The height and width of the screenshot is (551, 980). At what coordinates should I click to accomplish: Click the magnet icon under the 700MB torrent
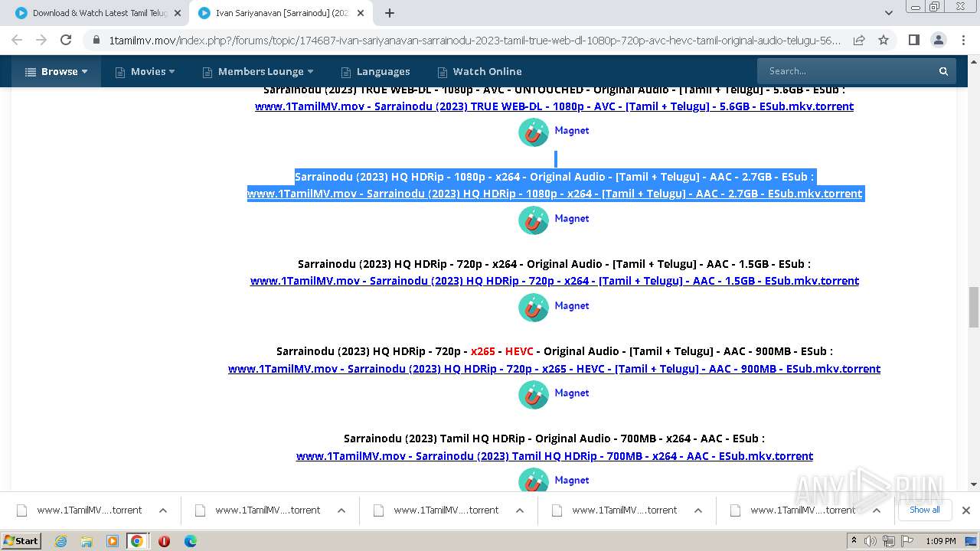click(534, 481)
